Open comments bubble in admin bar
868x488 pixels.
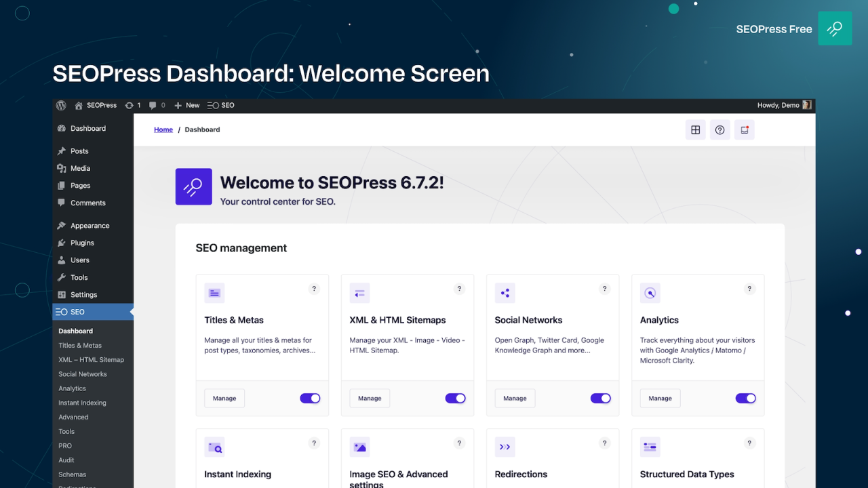[x=157, y=105]
